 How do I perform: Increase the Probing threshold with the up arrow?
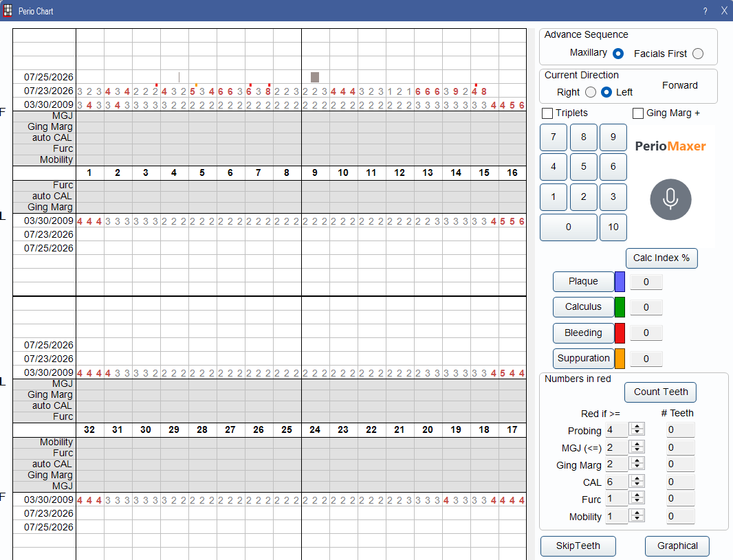tap(637, 426)
